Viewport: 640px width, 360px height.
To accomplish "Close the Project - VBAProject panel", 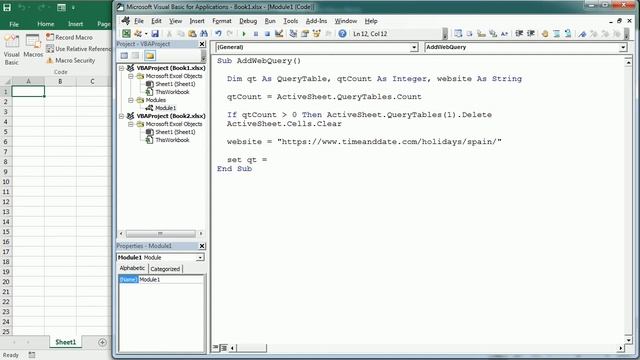I will coord(202,44).
